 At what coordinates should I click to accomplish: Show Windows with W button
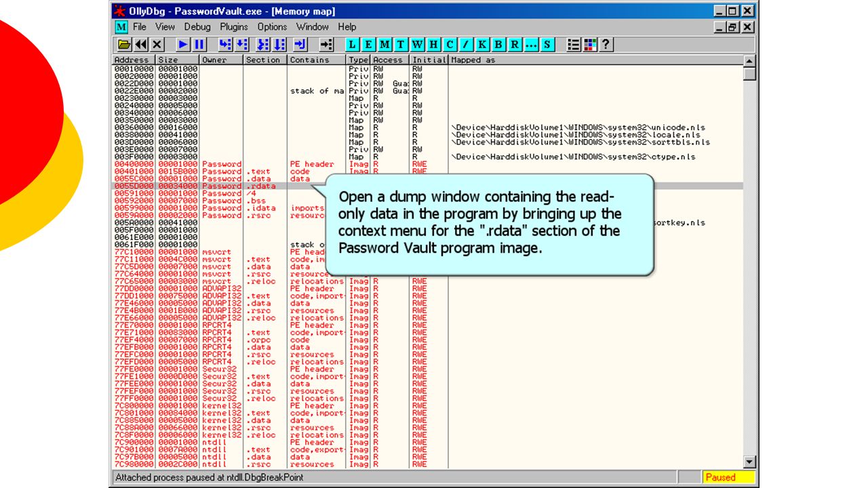pos(417,45)
